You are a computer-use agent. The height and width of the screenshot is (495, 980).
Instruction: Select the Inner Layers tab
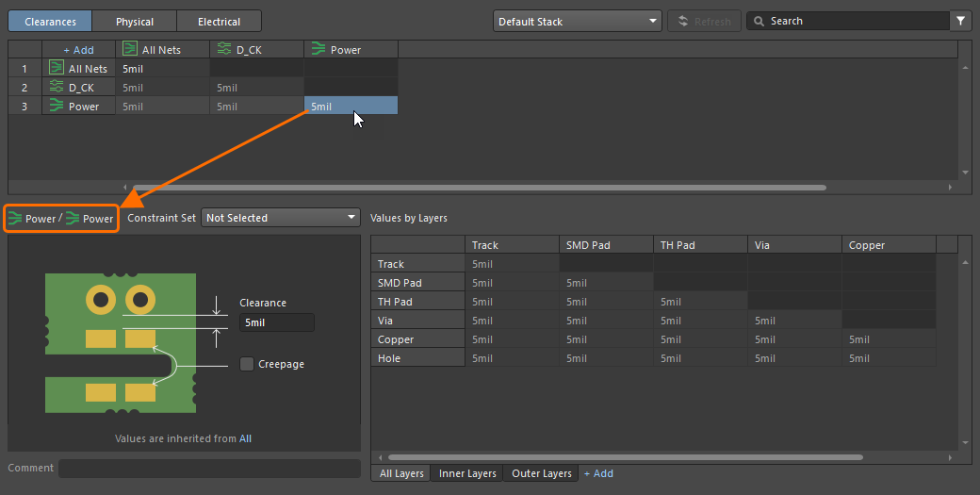pos(467,473)
